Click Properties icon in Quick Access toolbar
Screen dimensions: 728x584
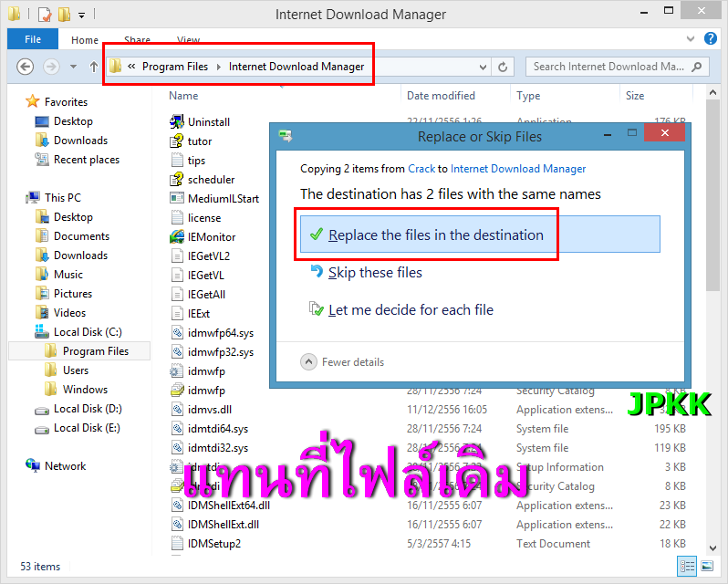click(45, 15)
